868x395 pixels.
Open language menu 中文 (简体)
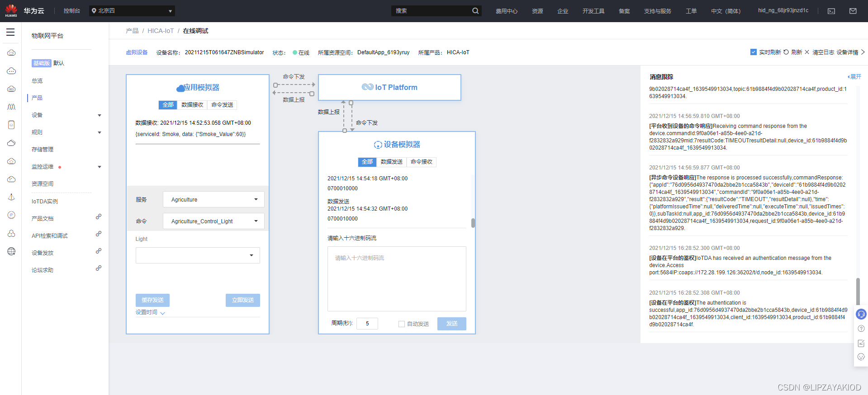726,11
